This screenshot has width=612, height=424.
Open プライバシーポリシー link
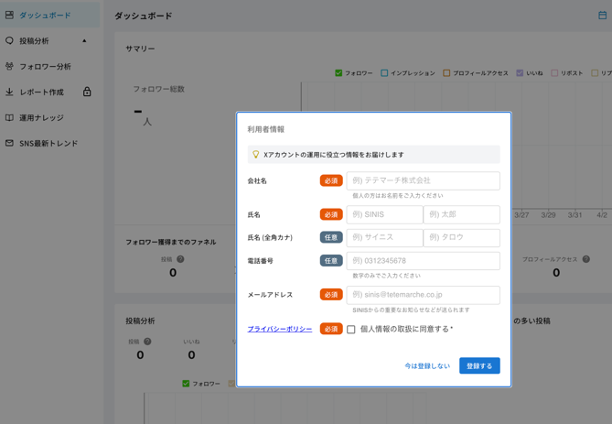click(x=280, y=329)
